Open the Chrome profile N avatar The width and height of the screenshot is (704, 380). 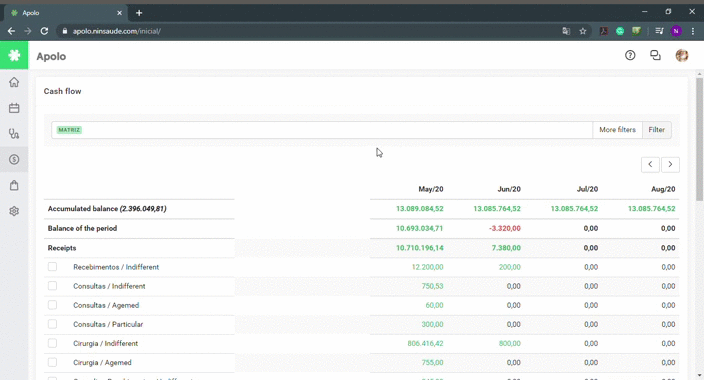[676, 31]
